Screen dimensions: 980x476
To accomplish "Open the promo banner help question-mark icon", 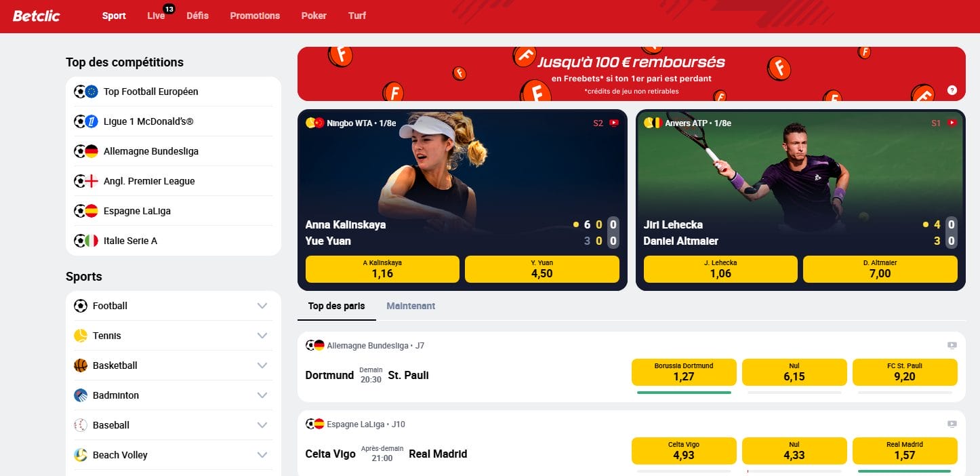I will click(952, 90).
